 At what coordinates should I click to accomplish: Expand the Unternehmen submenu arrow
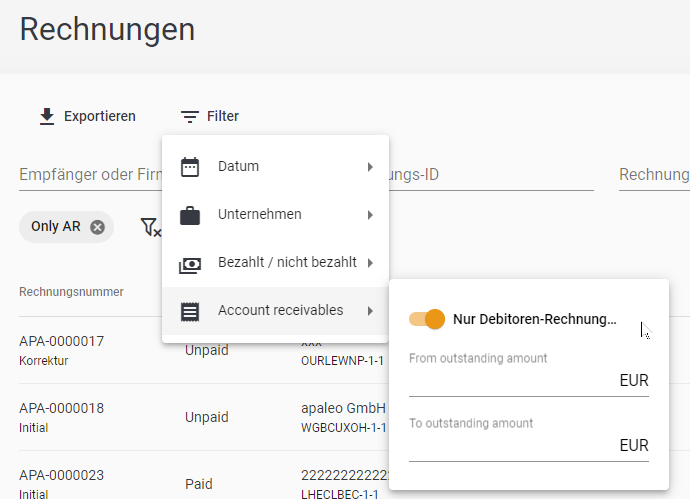370,215
